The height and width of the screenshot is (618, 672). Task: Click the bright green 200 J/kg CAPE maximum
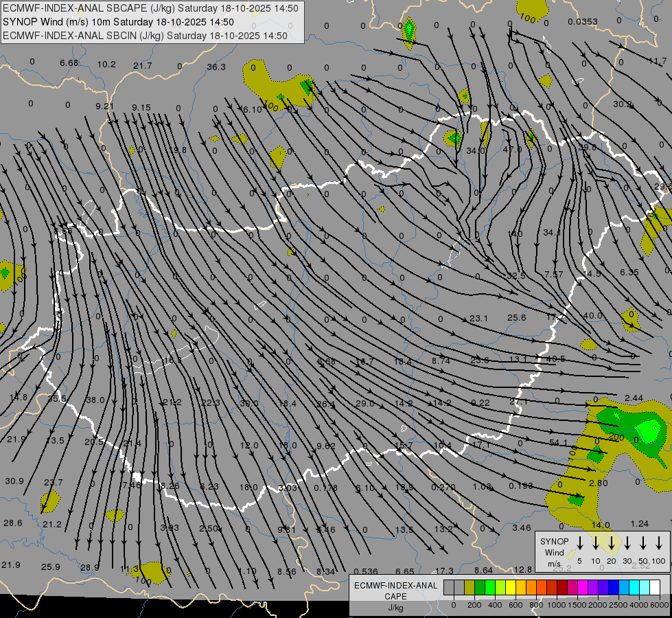pos(647,431)
